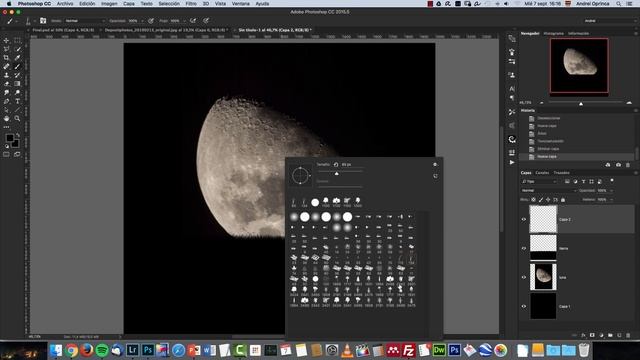Select the Move tool
640x360 pixels.
[x=7, y=40]
